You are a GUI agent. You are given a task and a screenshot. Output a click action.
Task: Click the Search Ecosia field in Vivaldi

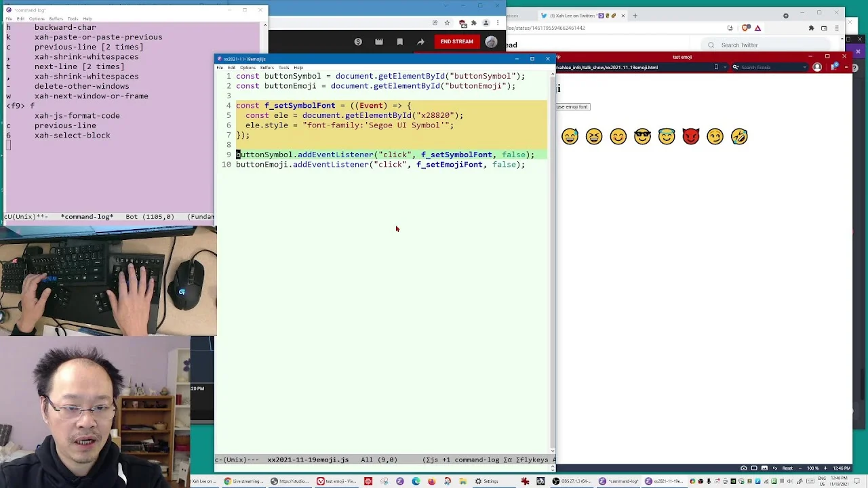click(x=769, y=67)
